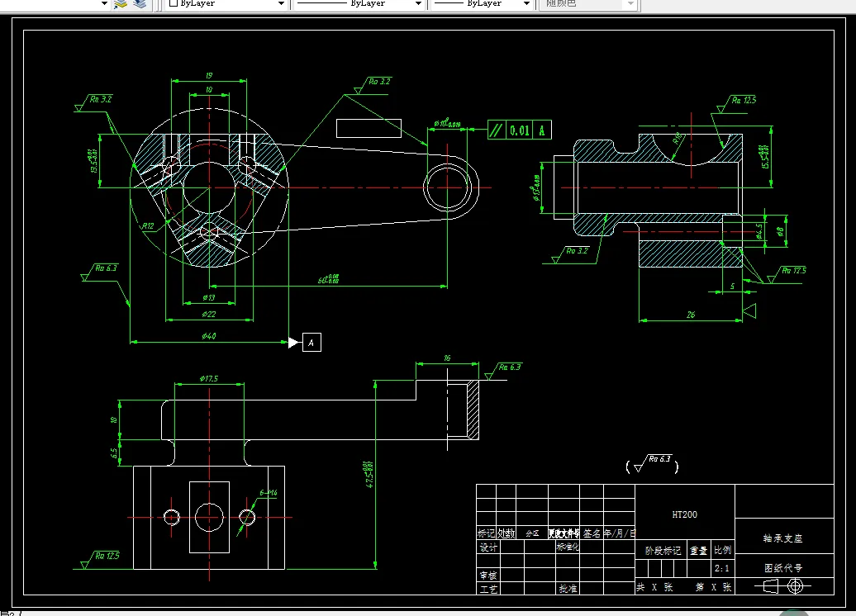Select the φ40 diameter dimension text
The height and width of the screenshot is (616, 856).
pos(208,336)
